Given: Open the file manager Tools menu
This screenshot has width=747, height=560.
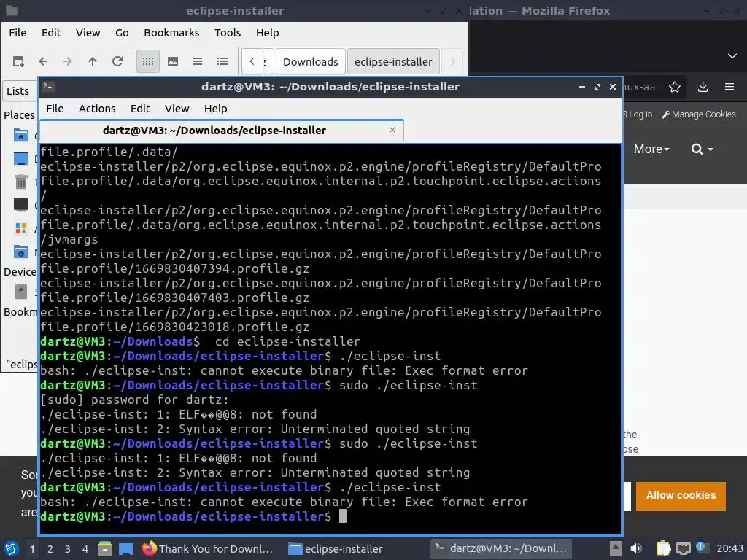Looking at the screenshot, I should pos(228,33).
